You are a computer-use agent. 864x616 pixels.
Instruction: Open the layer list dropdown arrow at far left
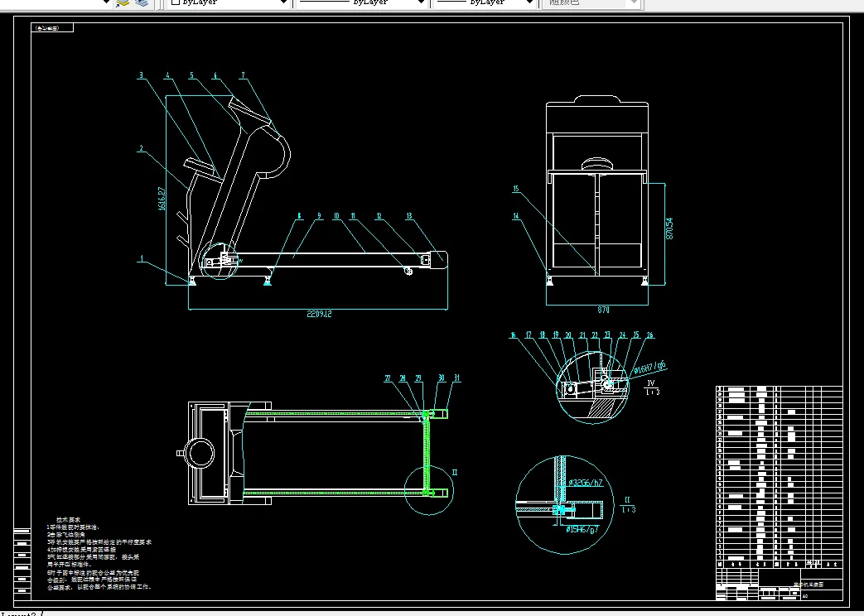pyautogui.click(x=106, y=2)
